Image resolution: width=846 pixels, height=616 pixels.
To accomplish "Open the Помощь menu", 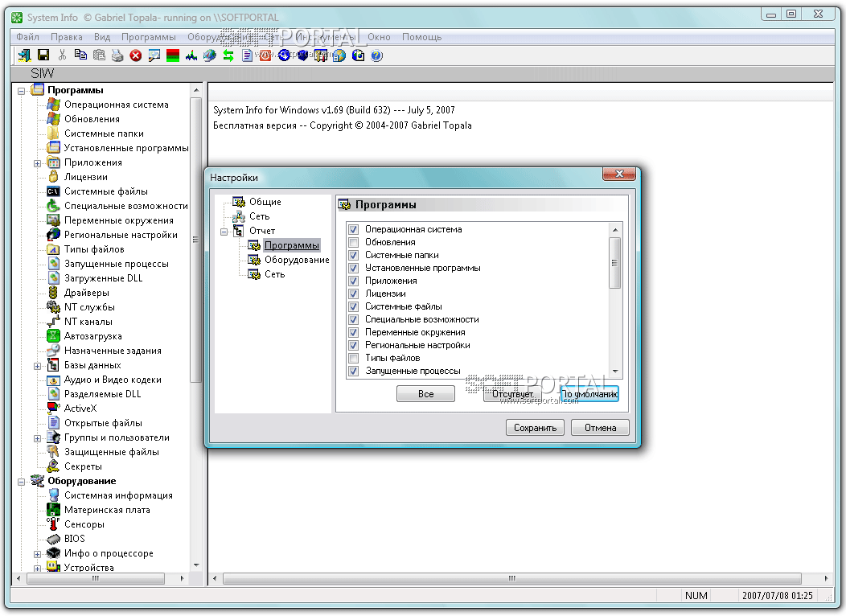I will 422,37.
